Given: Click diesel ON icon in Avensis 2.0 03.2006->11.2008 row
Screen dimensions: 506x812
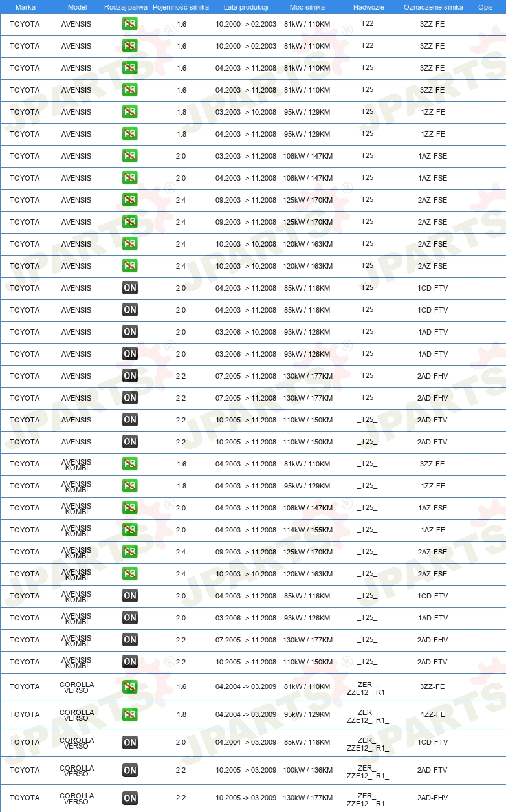Looking at the screenshot, I should (x=130, y=354).
